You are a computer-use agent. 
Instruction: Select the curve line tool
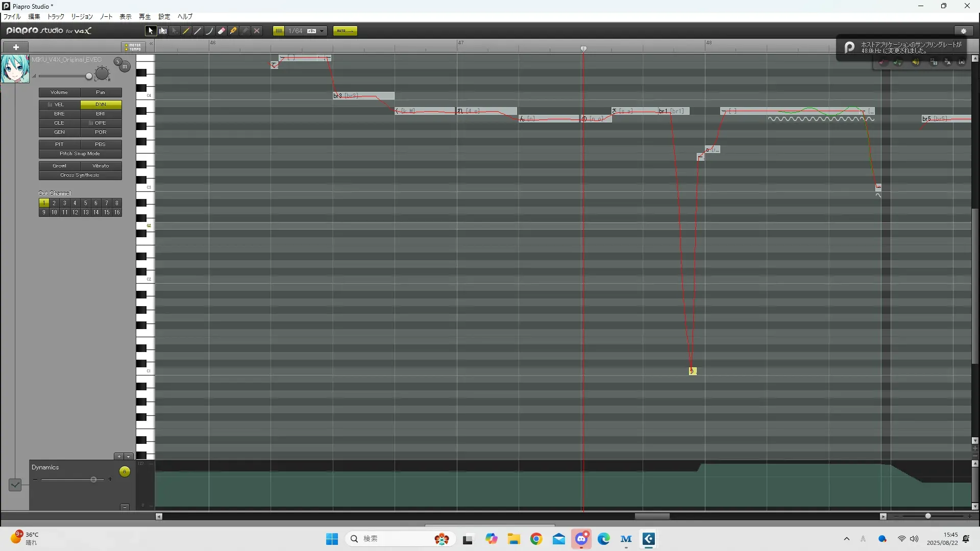[210, 31]
